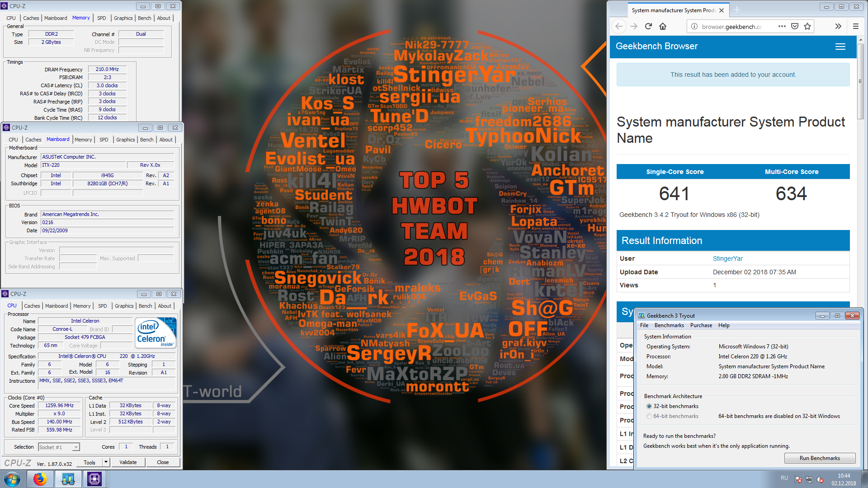This screenshot has width=868, height=488.
Task: Click the CPU-Z Close button
Action: pos(163,462)
